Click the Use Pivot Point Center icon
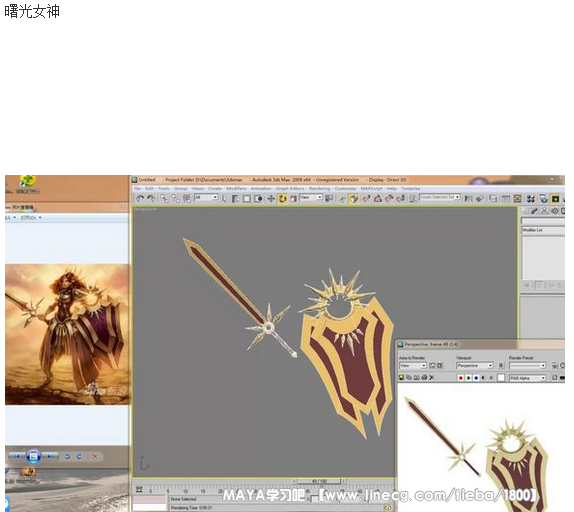This screenshot has width=574, height=512. [x=329, y=198]
